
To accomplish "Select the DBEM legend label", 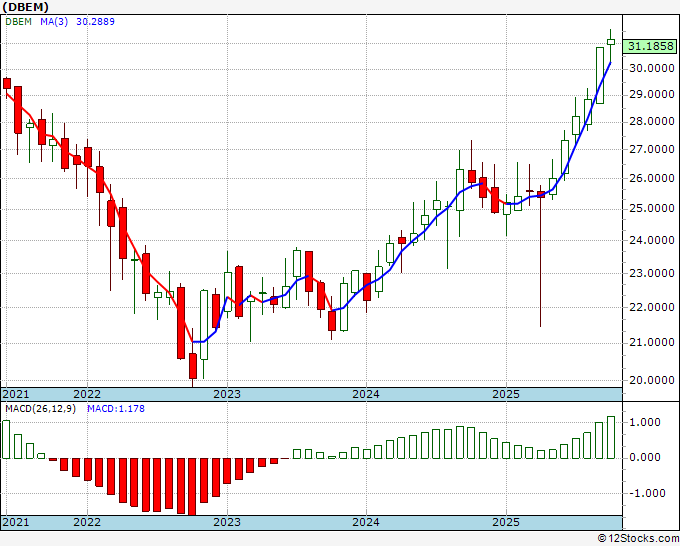I will click(18, 22).
